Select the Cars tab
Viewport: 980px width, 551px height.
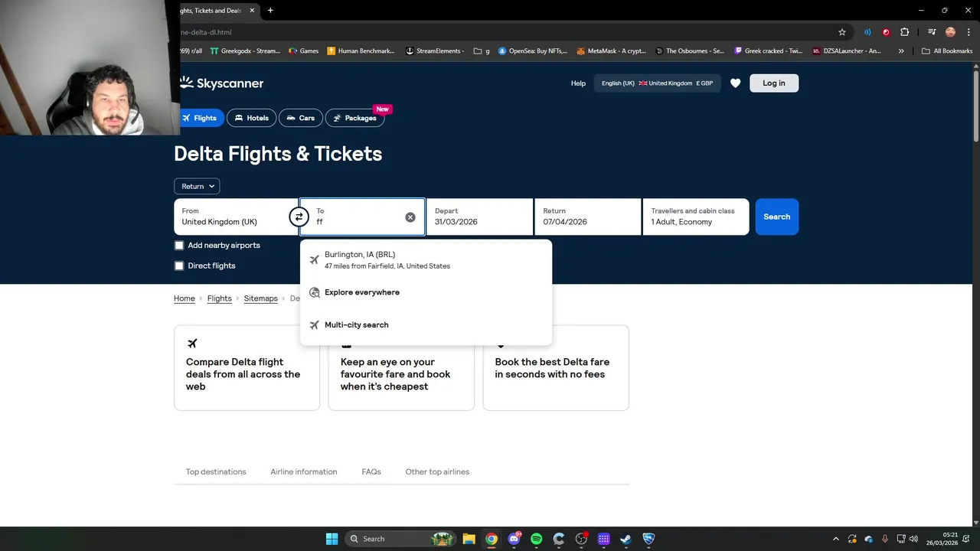pos(301,118)
